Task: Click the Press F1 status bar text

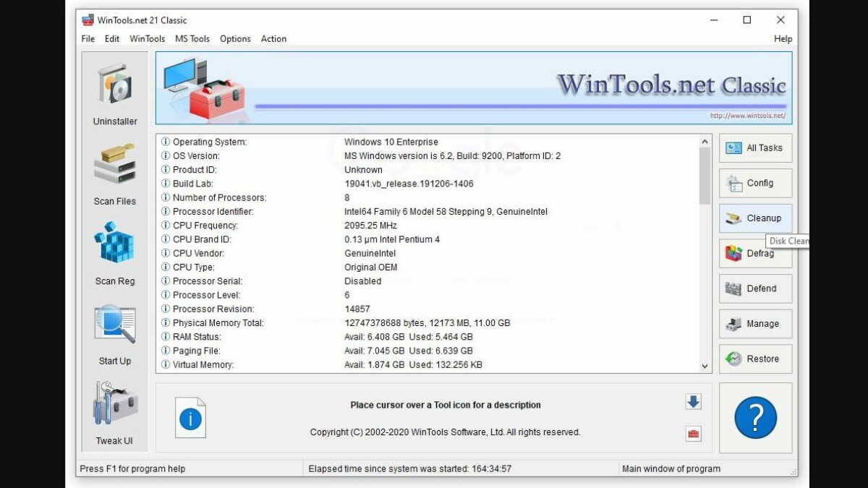Action: [132, 468]
